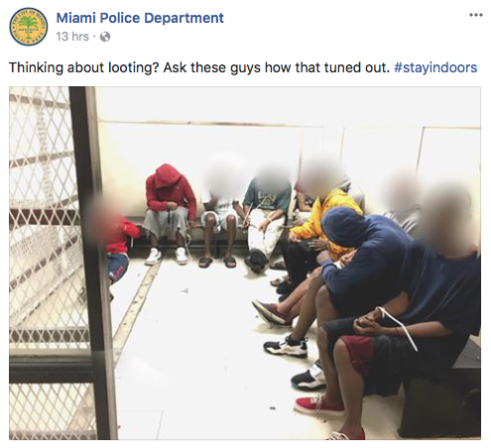The height and width of the screenshot is (448, 491).
Task: Click the post text about looting
Action: pos(199,67)
